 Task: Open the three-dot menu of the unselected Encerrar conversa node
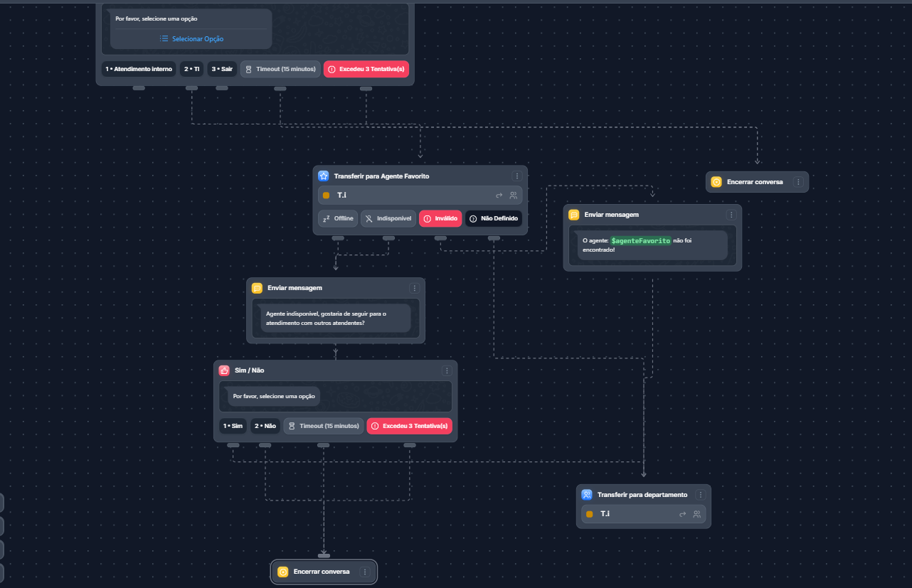pos(798,182)
